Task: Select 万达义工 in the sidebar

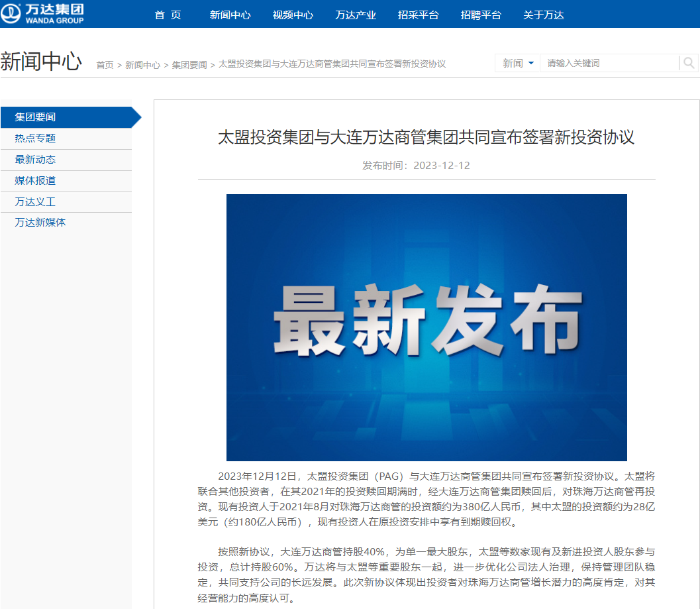Action: point(66,202)
